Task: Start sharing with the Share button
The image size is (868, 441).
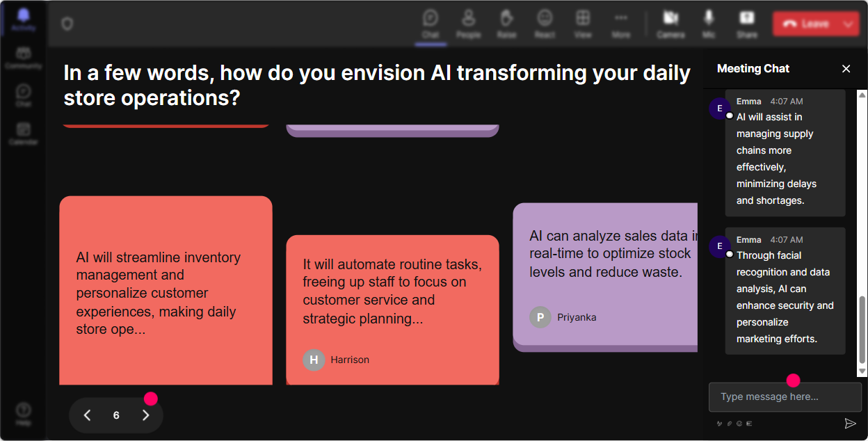Action: pos(747,24)
